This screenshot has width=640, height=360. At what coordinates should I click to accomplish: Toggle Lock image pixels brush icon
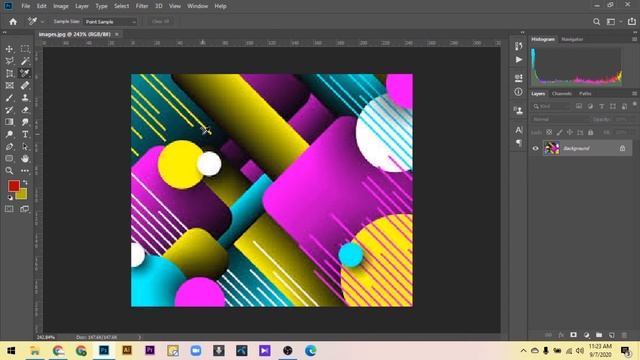point(559,132)
